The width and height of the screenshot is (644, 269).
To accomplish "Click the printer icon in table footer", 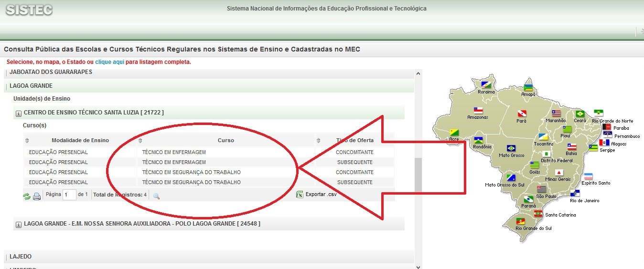I will pos(37,196).
